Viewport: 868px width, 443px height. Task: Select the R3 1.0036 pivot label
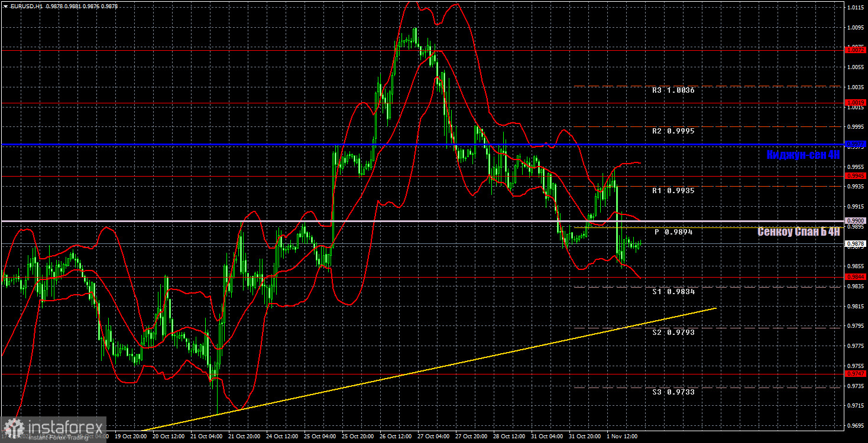click(x=673, y=90)
